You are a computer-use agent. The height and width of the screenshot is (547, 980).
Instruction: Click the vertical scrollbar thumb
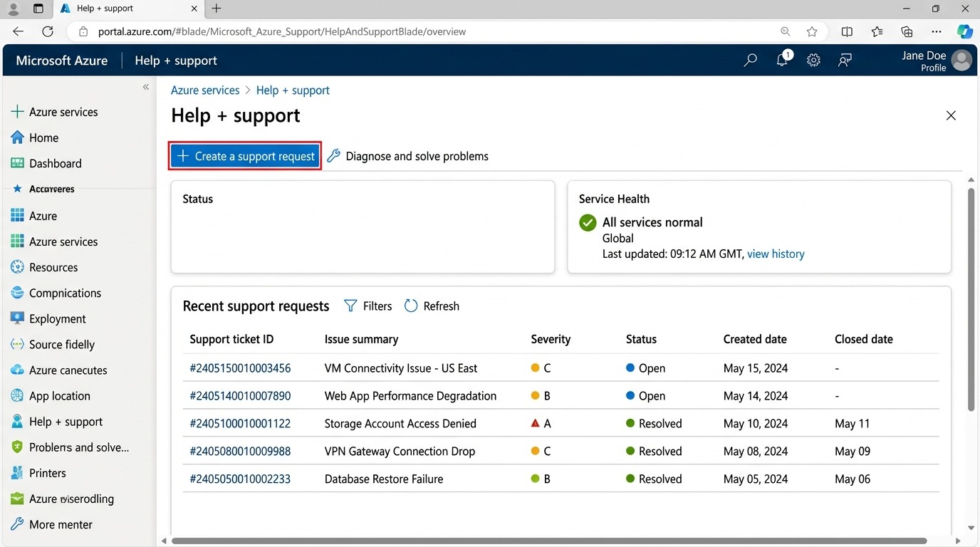(x=971, y=300)
